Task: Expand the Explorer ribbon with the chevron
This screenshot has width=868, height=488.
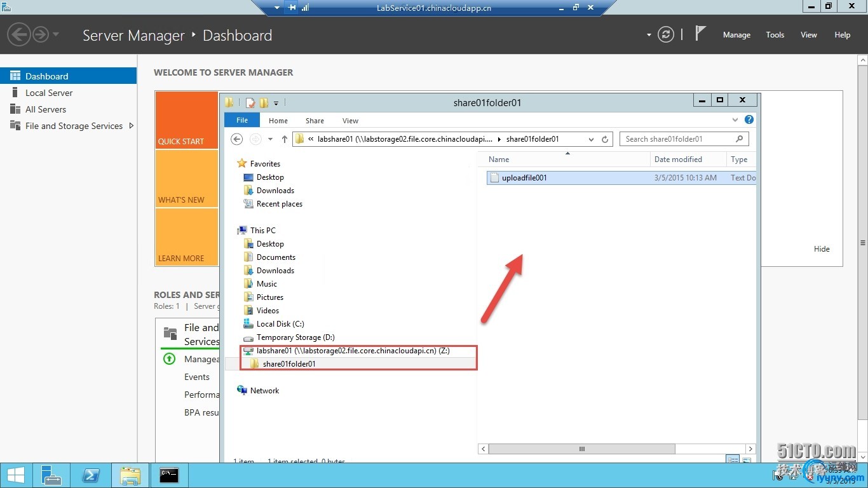Action: coord(735,119)
